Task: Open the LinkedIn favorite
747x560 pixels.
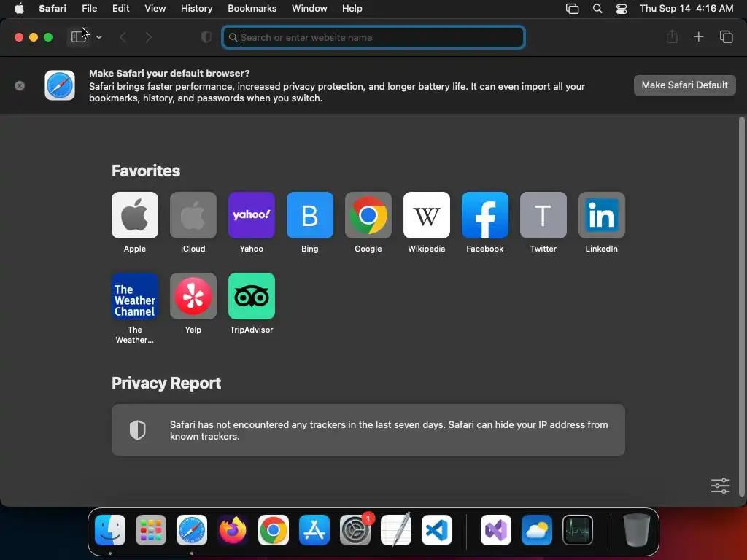Action: 602,215
